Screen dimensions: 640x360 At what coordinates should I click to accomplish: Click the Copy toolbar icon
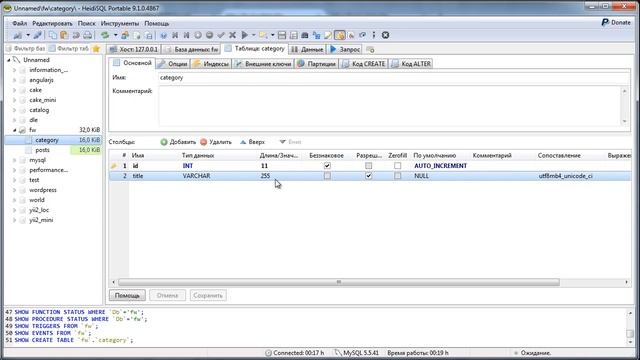[x=53, y=36]
